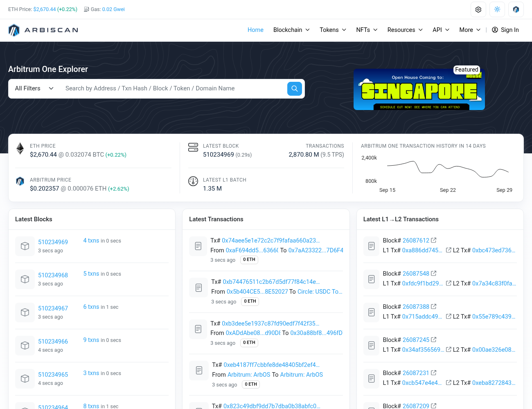Viewport: 532px width, 409px height.
Task: Open external link icon after L1 Tx# 0xa886dd745
Action: (449, 250)
